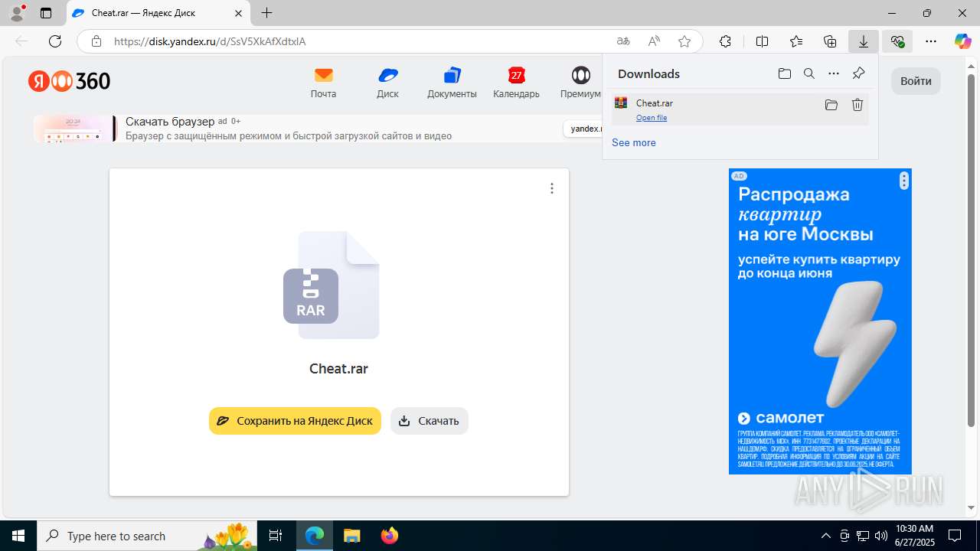
Task: Activate Read aloud icon in address bar
Action: coord(654,41)
